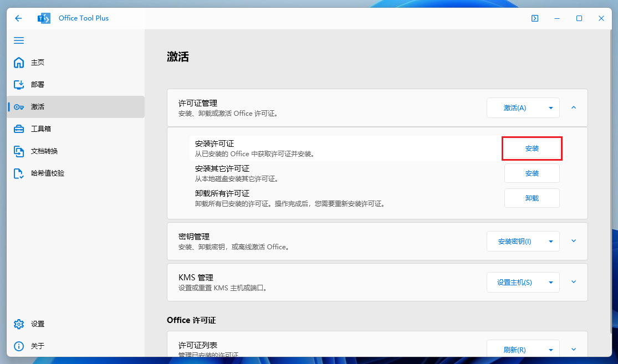Image resolution: width=618 pixels, height=364 pixels.
Task: Click the 工具箱 toolbox icon
Action: [x=19, y=129]
